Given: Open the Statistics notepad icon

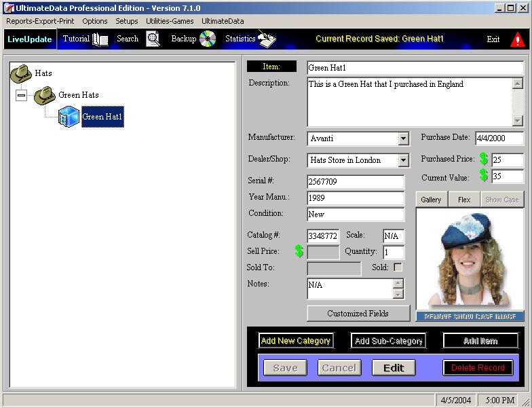Looking at the screenshot, I should click(x=267, y=39).
